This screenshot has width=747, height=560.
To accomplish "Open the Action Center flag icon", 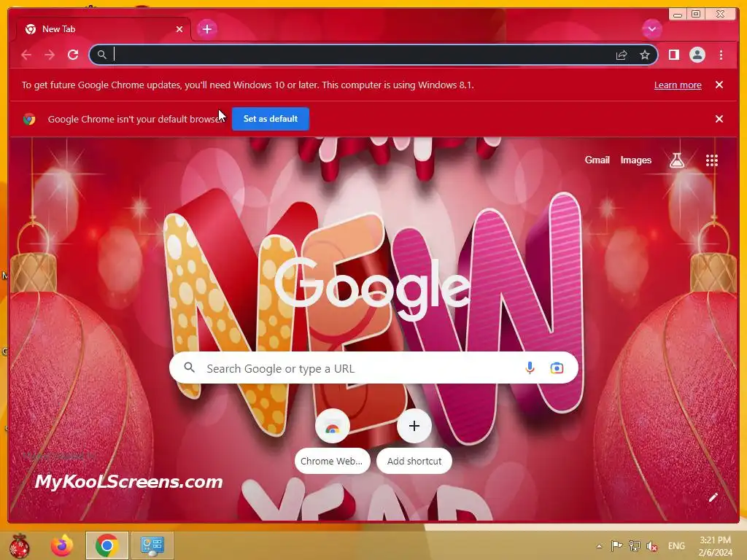I will click(x=616, y=546).
